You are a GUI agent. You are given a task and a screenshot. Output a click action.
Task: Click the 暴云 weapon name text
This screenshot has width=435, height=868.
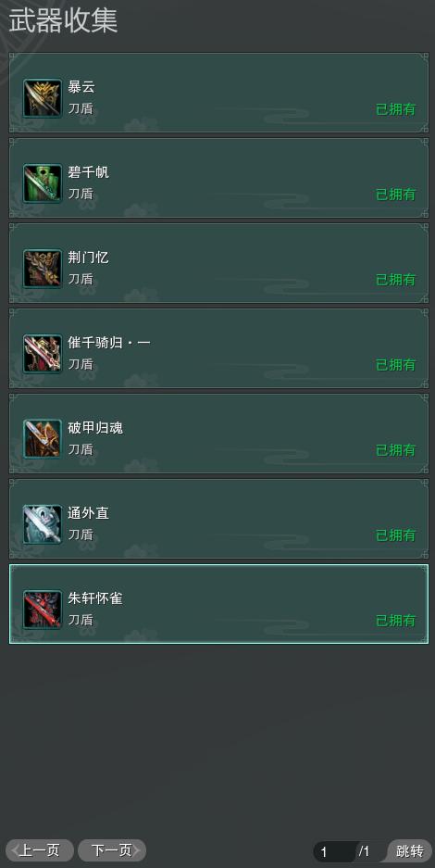[x=81, y=87]
